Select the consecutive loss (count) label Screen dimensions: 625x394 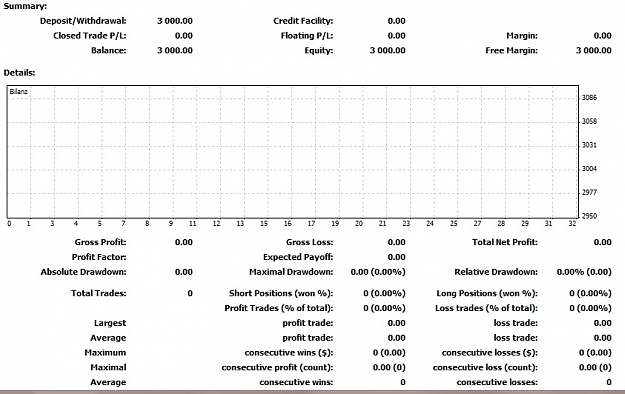(485, 368)
